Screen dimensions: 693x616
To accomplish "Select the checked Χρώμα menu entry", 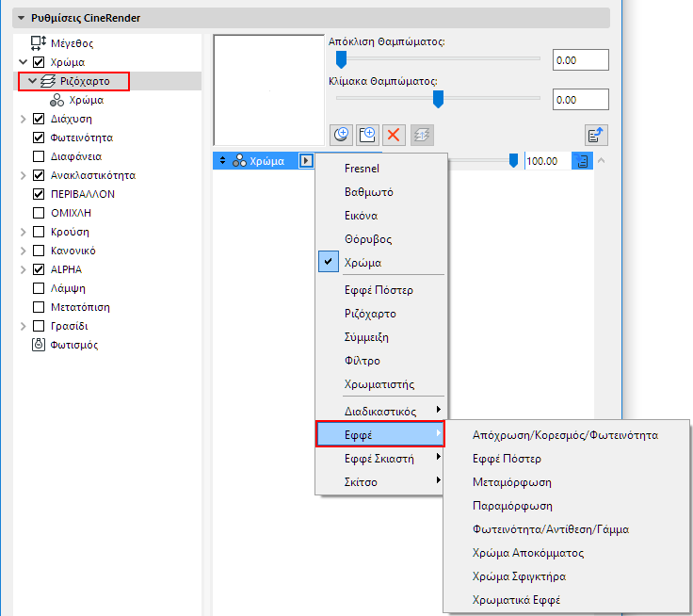I will (x=381, y=263).
